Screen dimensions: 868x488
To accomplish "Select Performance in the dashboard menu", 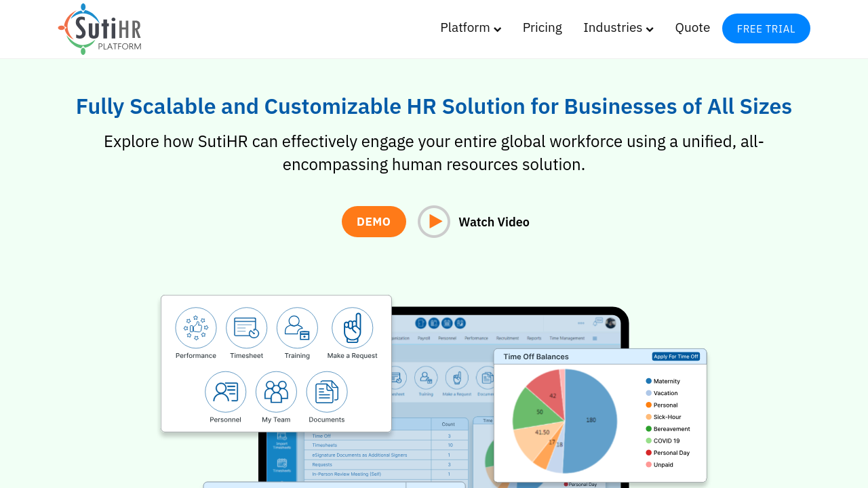I will coord(476,338).
